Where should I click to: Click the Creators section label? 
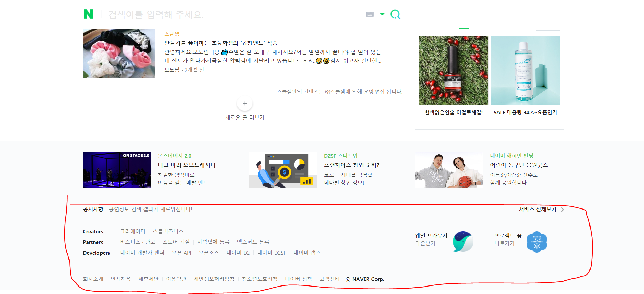click(93, 232)
